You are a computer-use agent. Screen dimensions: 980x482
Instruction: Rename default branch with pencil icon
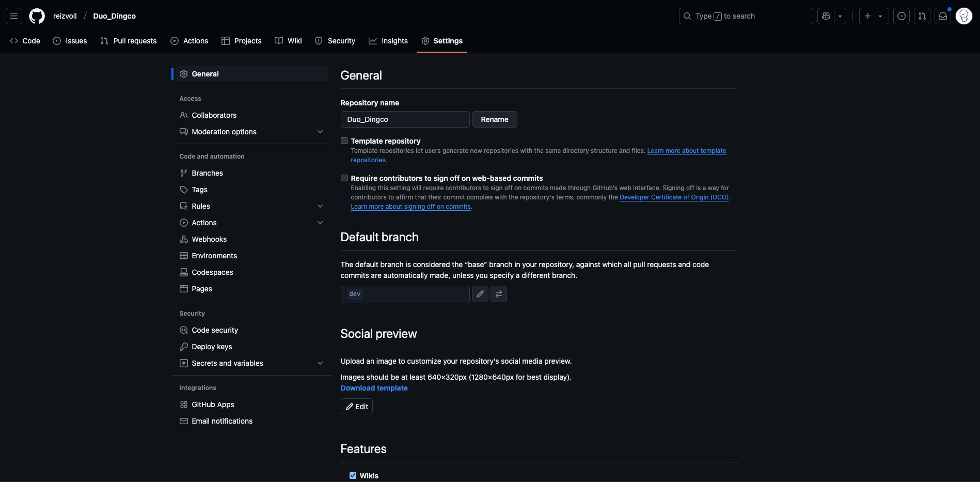pos(480,294)
